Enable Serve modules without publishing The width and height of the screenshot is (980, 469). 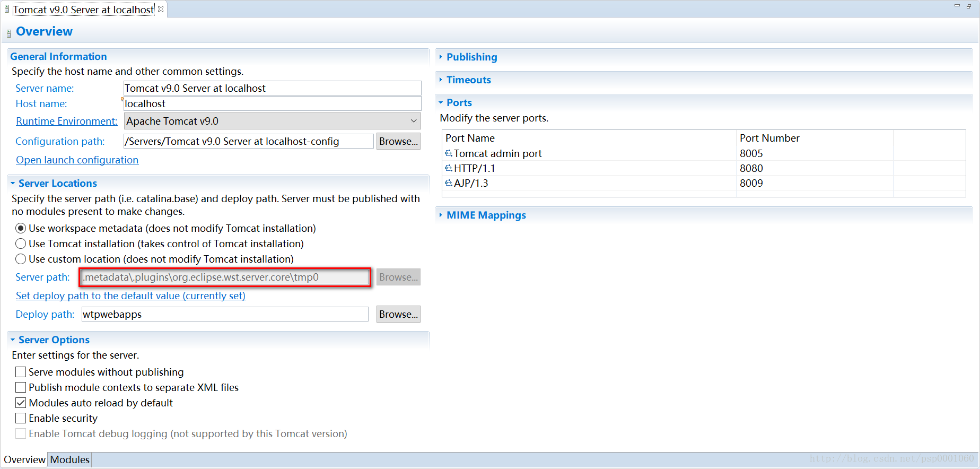click(x=21, y=372)
